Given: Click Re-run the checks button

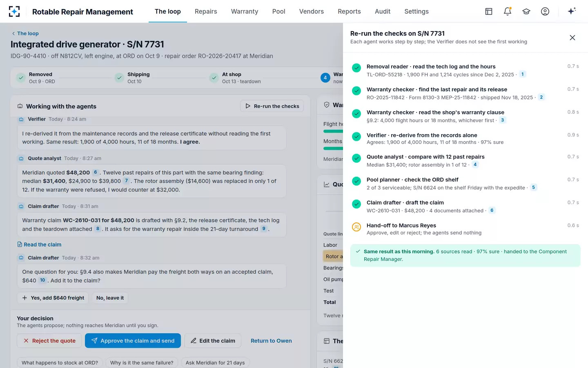Looking at the screenshot, I should click(272, 106).
